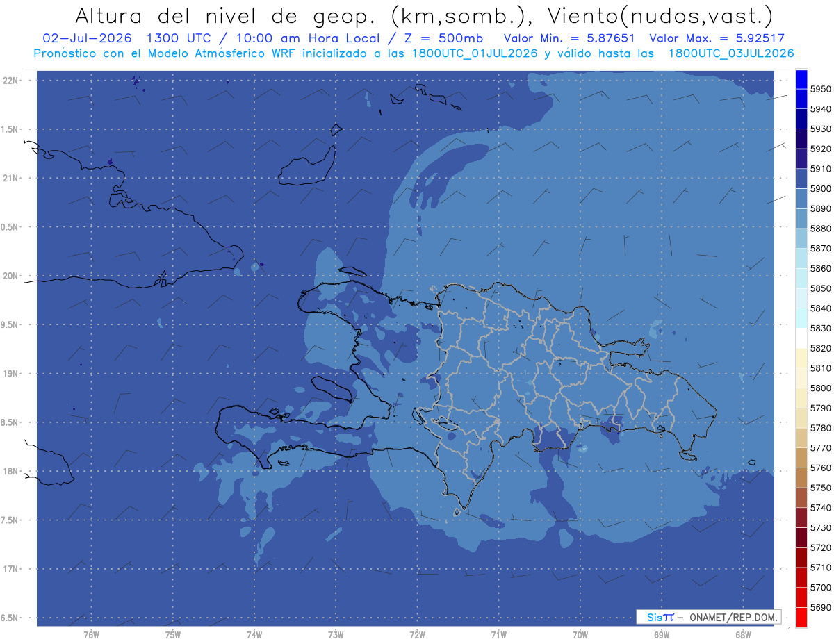Click the '1800UTC_03JUL2026' valid-until time
This screenshot has width=834, height=644.
click(x=731, y=53)
